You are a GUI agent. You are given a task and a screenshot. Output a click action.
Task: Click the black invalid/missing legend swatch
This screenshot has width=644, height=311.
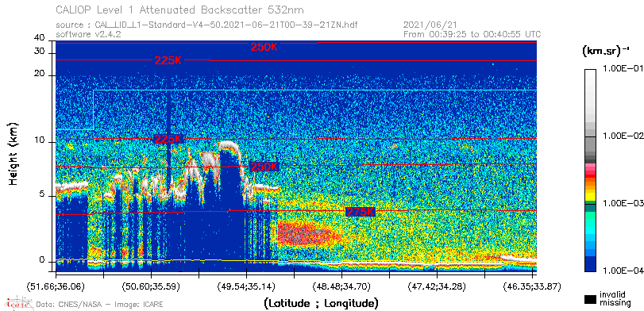pyautogui.click(x=591, y=299)
